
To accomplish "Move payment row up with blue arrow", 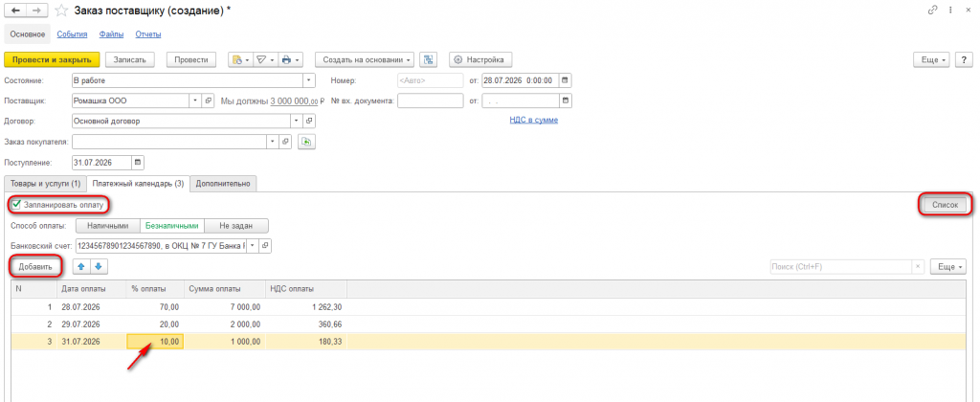I will click(x=82, y=267).
